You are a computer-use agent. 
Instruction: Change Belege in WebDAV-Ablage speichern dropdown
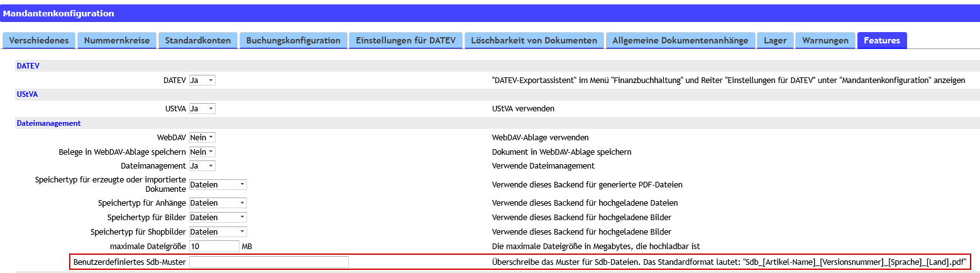click(202, 152)
